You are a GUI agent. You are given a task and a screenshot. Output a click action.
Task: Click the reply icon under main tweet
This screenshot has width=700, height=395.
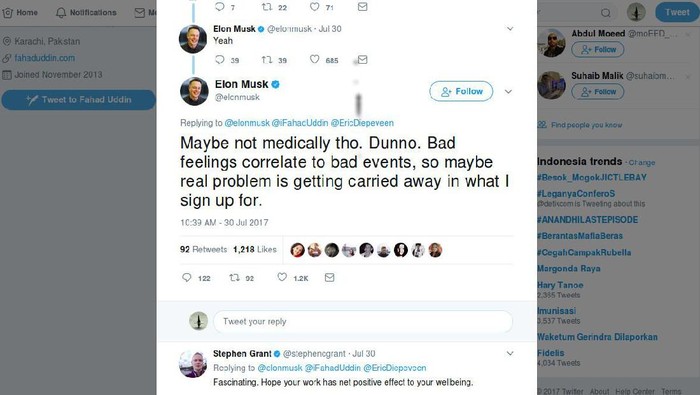click(x=187, y=278)
